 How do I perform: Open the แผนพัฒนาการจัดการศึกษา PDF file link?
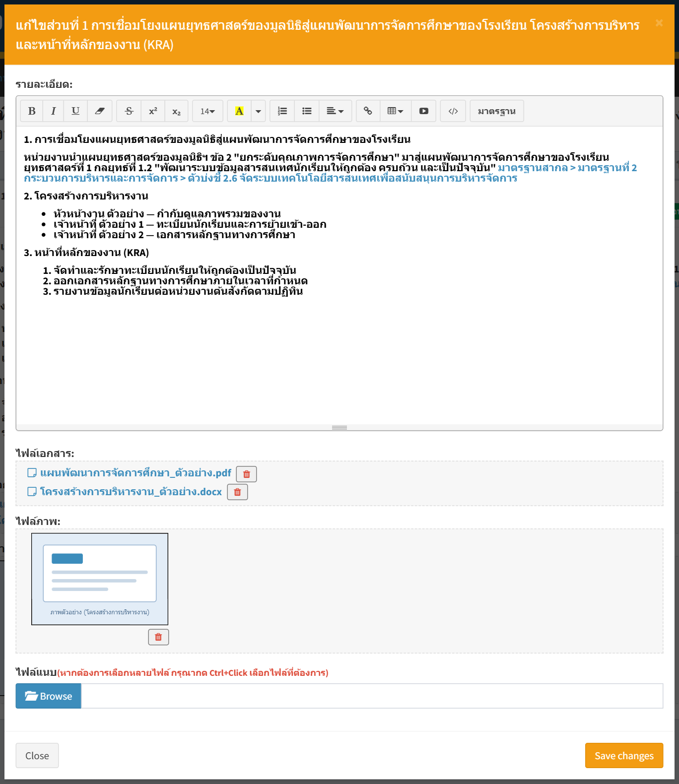point(136,473)
